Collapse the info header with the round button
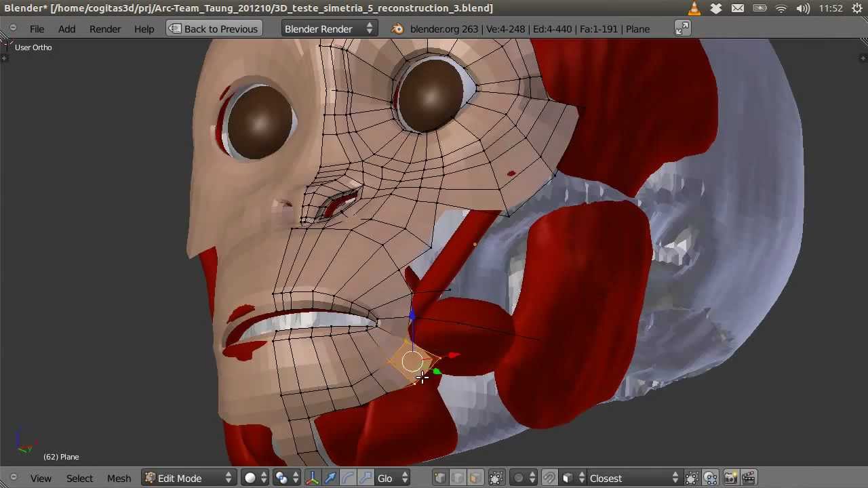The width and height of the screenshot is (868, 488). (13, 28)
